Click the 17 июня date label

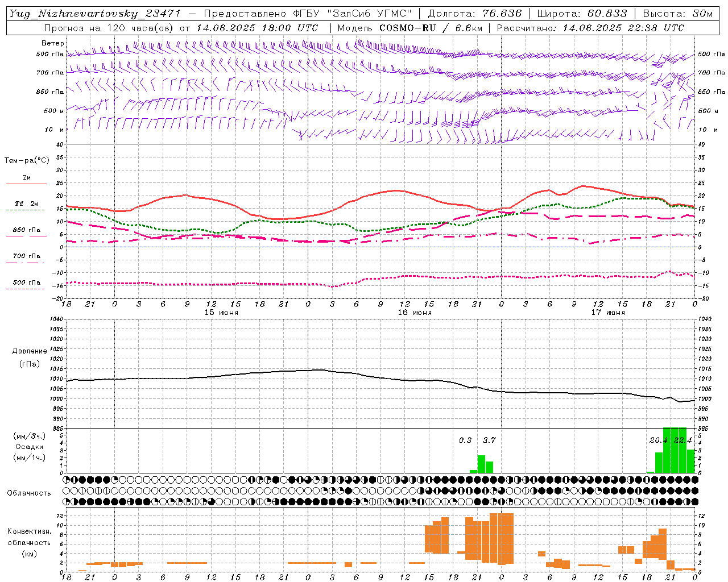click(608, 313)
